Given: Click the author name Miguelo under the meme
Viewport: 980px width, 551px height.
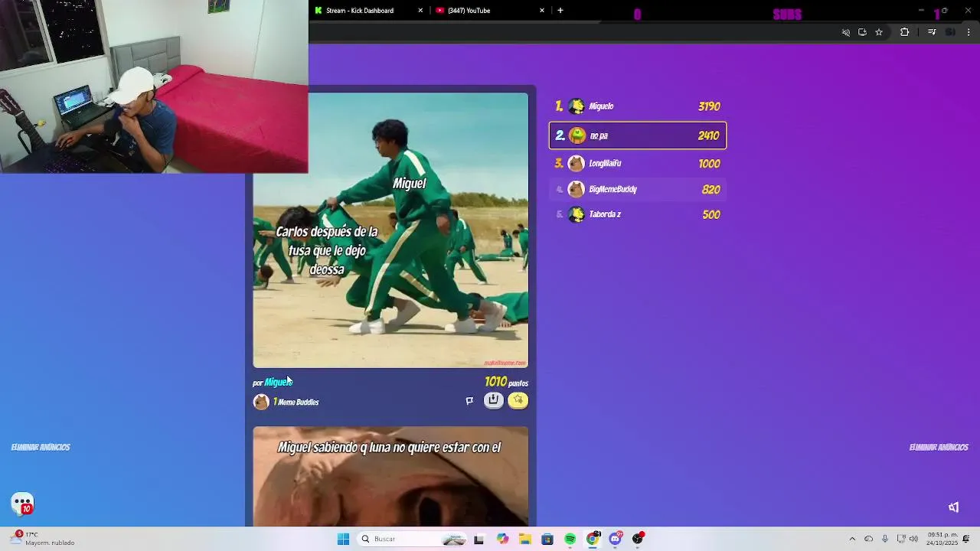Looking at the screenshot, I should [278, 382].
